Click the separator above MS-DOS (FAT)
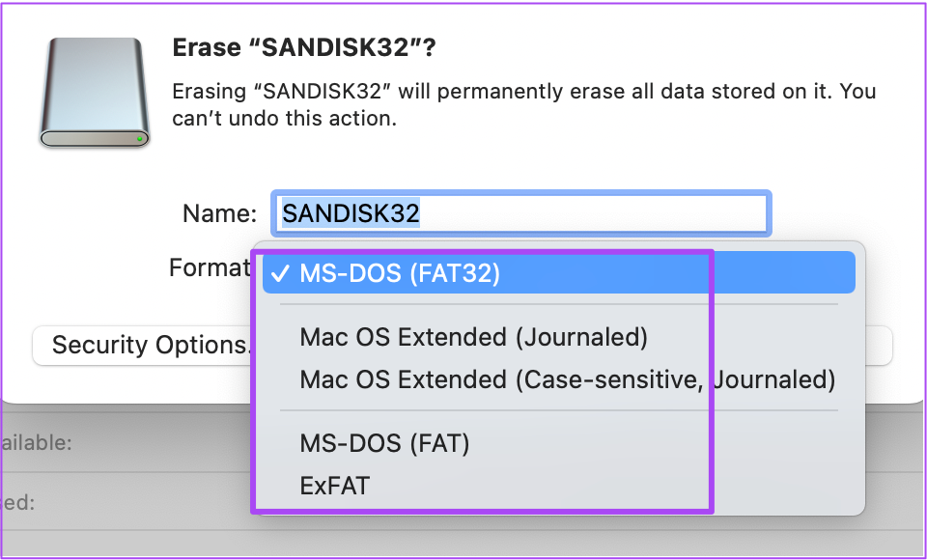Image resolution: width=927 pixels, height=560 pixels. pyautogui.click(x=558, y=410)
